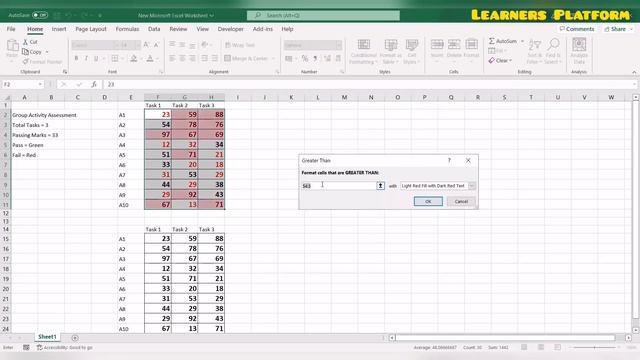This screenshot has height=360, width=640.
Task: Open the File tab
Action: tap(11, 29)
